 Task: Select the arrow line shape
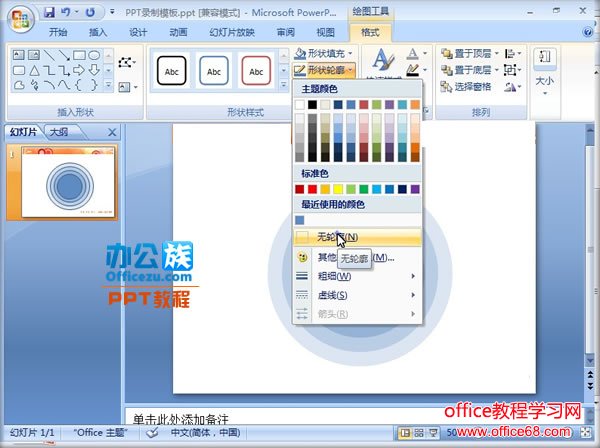pyautogui.click(x=64, y=55)
